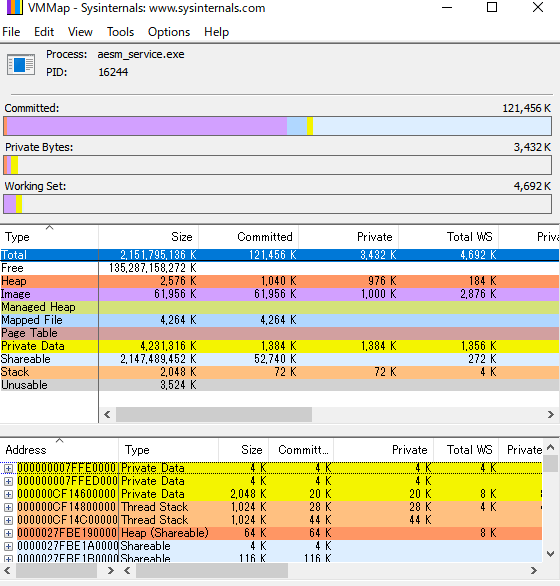
Task: Click summary table scroll left arrow
Action: (107, 414)
